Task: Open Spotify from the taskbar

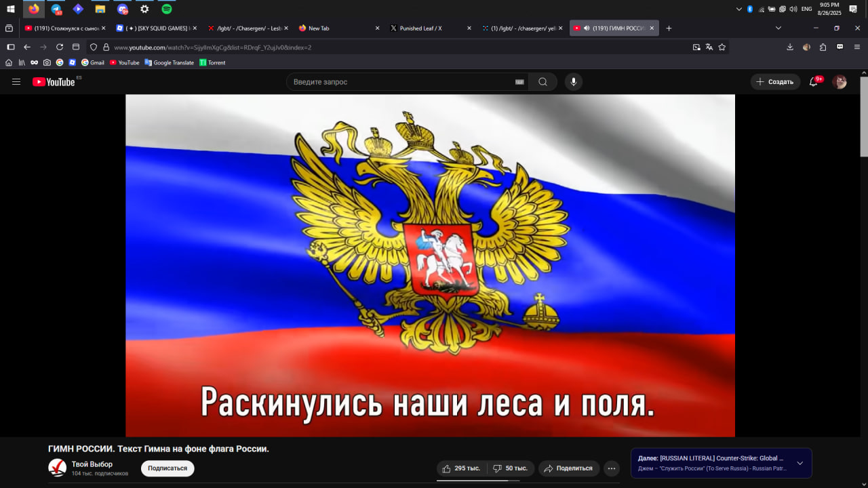Action: (x=167, y=9)
